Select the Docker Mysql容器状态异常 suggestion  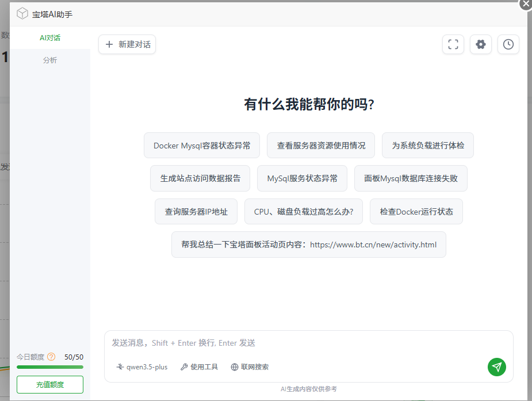pyautogui.click(x=202, y=146)
